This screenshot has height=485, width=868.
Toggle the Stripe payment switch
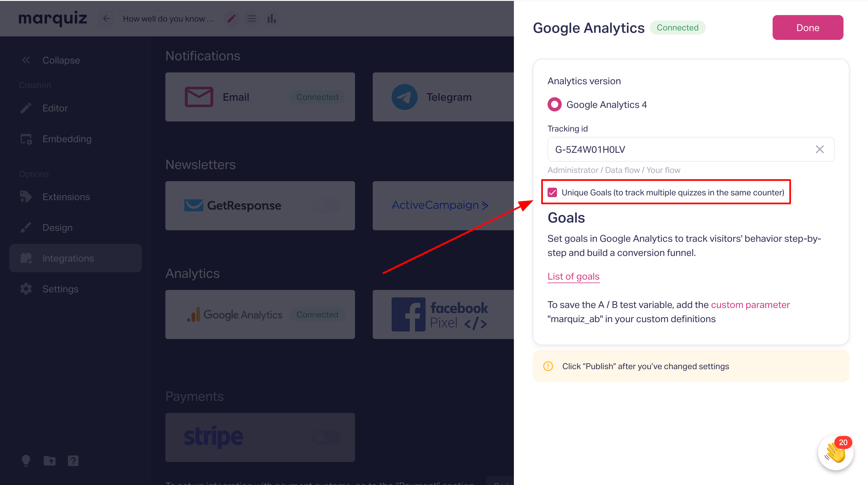(x=326, y=437)
